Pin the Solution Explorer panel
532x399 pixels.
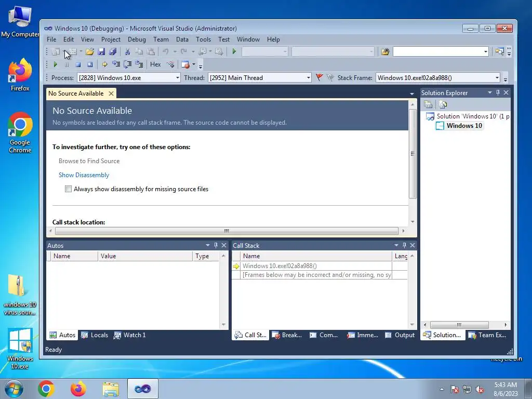click(498, 92)
